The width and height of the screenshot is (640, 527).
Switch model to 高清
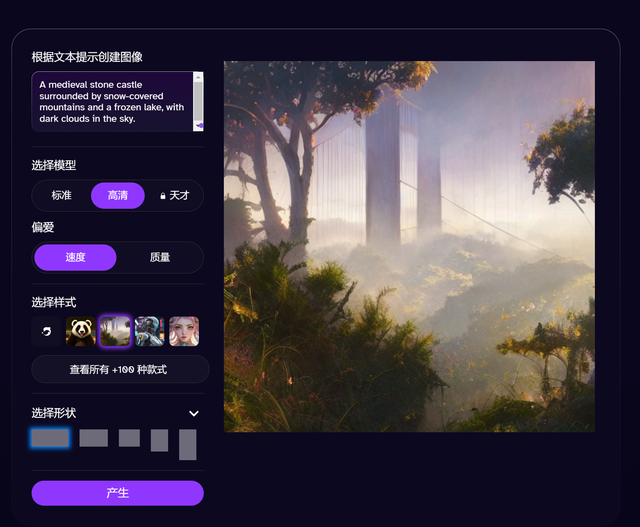pyautogui.click(x=118, y=195)
